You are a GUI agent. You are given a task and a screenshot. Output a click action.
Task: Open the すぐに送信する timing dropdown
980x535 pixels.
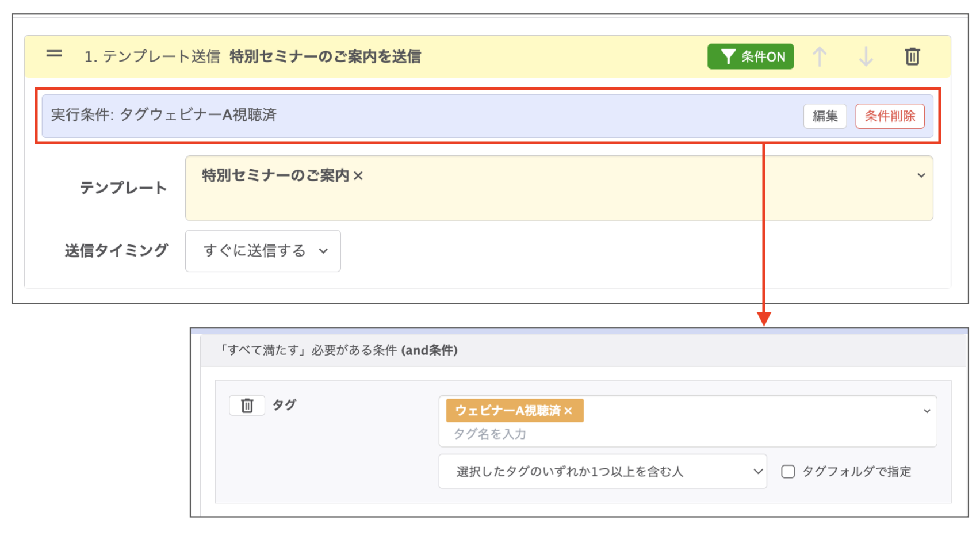click(x=263, y=251)
